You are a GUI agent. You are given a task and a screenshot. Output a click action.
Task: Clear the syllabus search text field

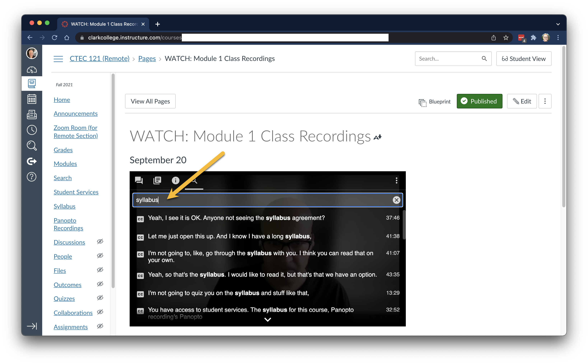[x=396, y=200]
